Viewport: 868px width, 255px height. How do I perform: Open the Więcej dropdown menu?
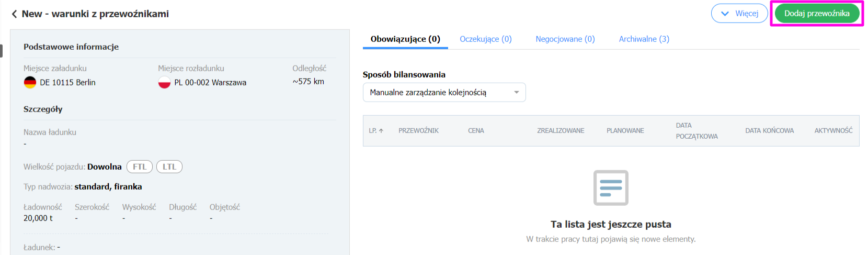click(739, 14)
